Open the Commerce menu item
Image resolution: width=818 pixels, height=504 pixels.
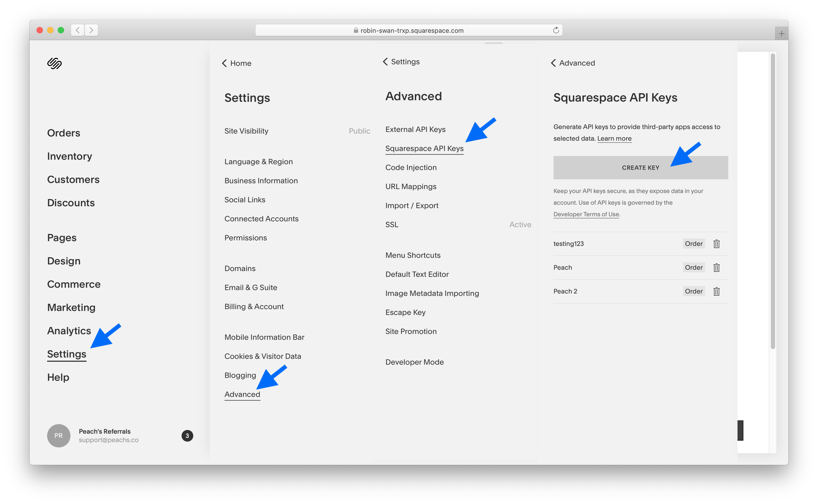(x=74, y=284)
